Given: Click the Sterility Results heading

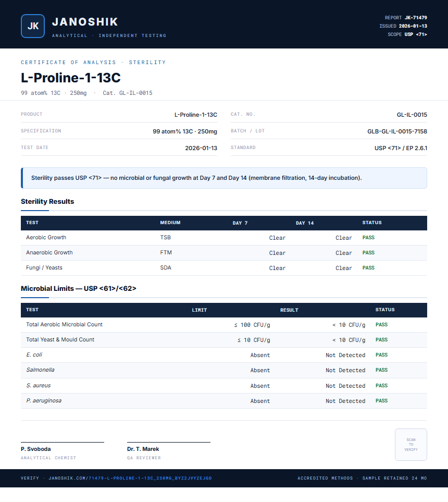Looking at the screenshot, I should [47, 201].
